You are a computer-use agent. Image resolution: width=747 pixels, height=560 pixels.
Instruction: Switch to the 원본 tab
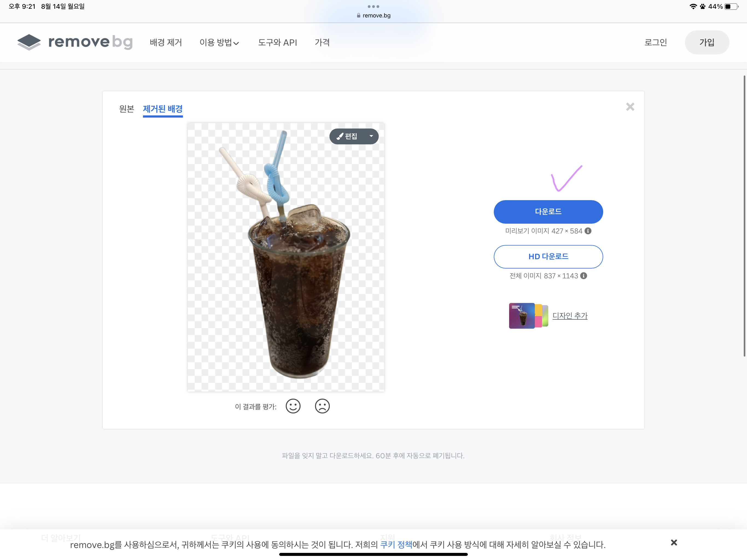pos(127,109)
